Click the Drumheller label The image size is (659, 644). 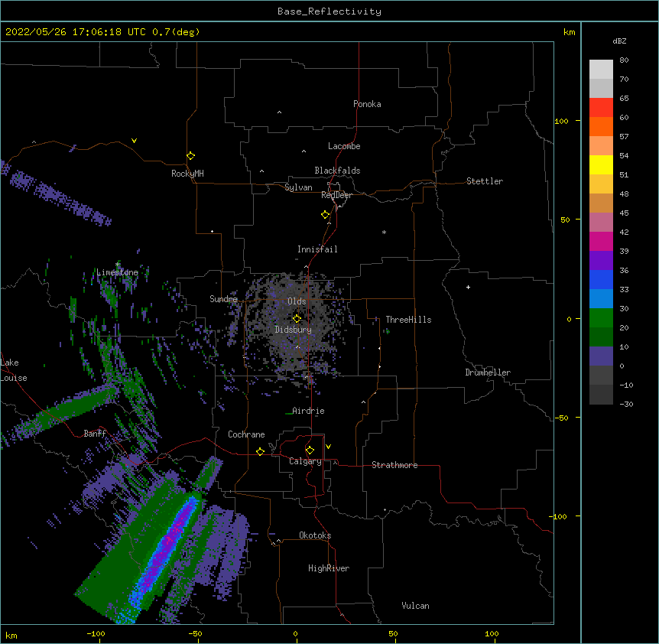click(x=488, y=372)
